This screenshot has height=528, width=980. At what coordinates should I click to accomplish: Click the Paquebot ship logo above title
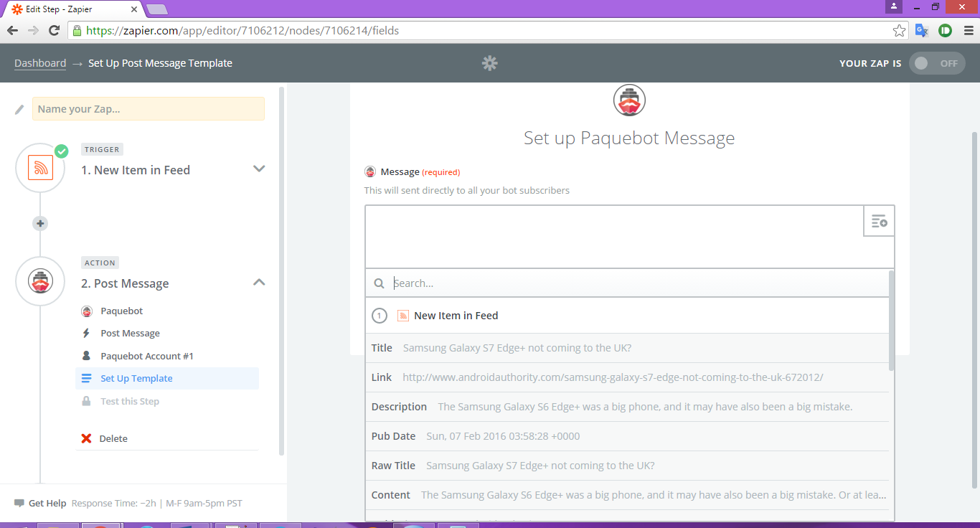point(629,100)
